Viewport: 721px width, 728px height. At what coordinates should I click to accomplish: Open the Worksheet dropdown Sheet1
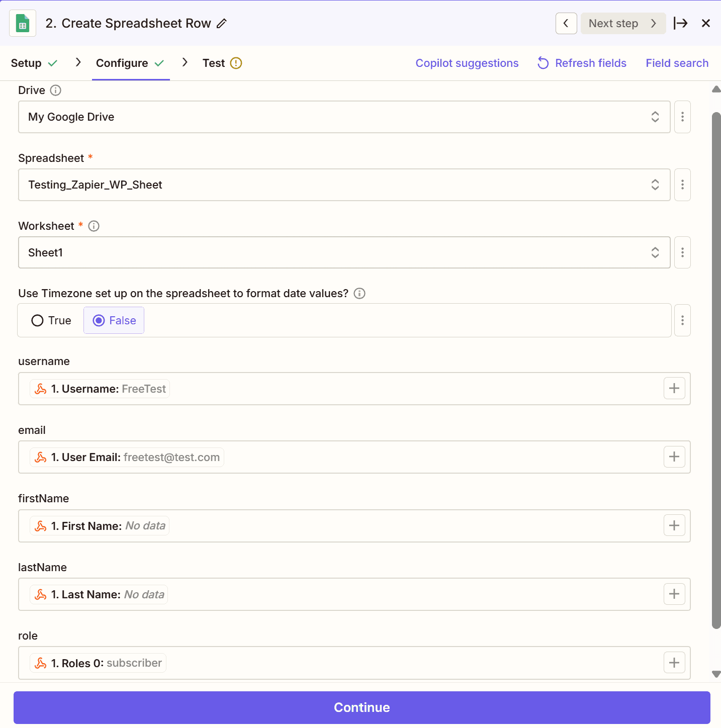click(344, 252)
